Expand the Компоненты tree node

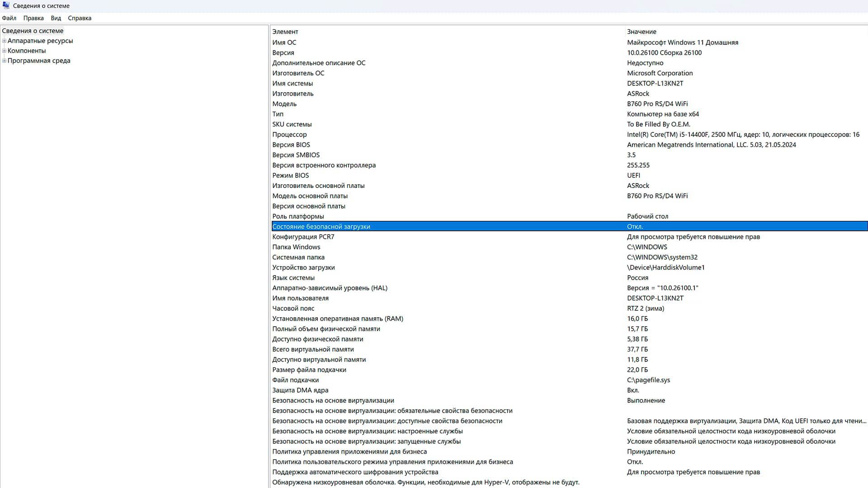[4, 51]
